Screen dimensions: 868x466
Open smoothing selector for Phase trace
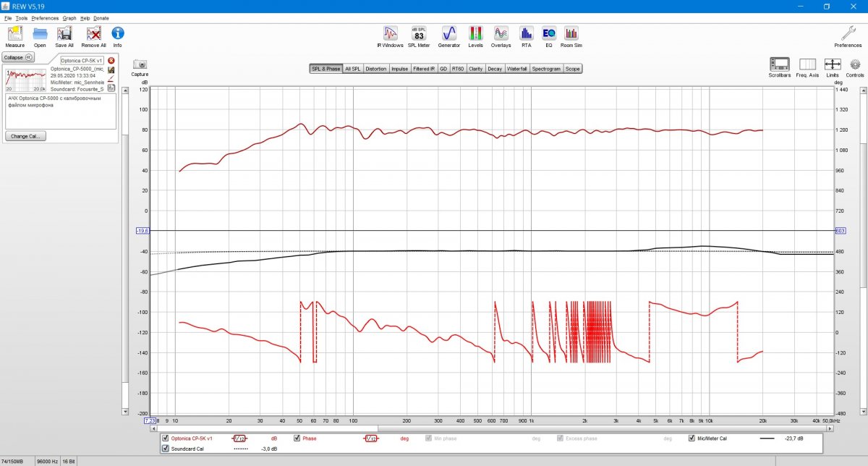370,439
